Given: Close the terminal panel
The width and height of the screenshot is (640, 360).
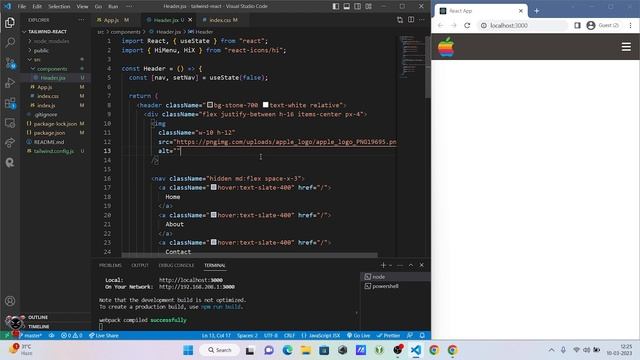Looking at the screenshot, I should [x=422, y=265].
